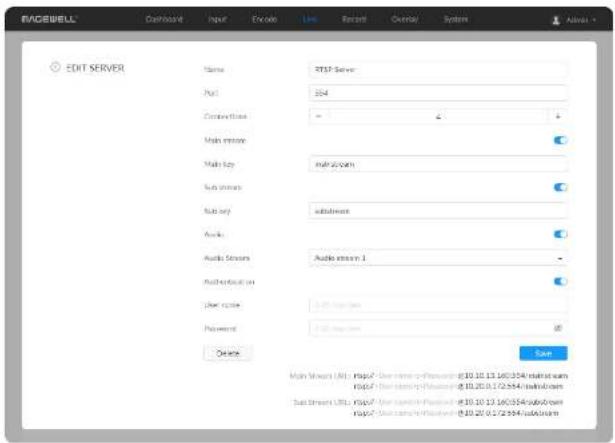Screen dimensions: 615x443
Task: Click the User name input field
Action: (x=438, y=305)
